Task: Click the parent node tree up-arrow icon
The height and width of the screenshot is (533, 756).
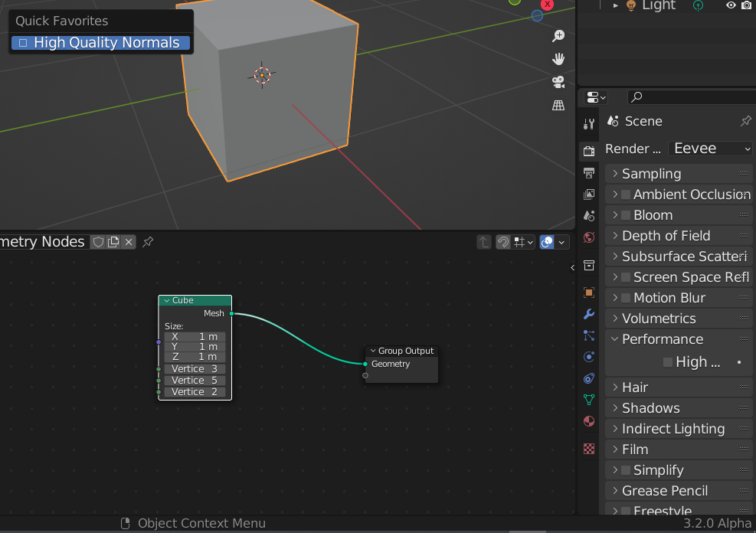Action: pyautogui.click(x=483, y=242)
